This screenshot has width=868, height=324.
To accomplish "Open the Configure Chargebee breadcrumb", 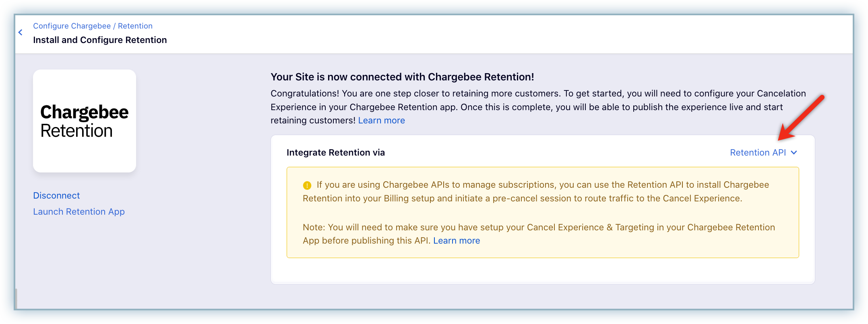I will click(x=72, y=26).
